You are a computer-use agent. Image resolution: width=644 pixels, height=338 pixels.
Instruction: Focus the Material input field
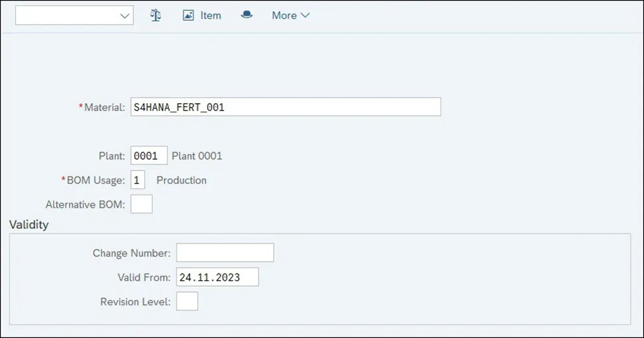tap(286, 106)
